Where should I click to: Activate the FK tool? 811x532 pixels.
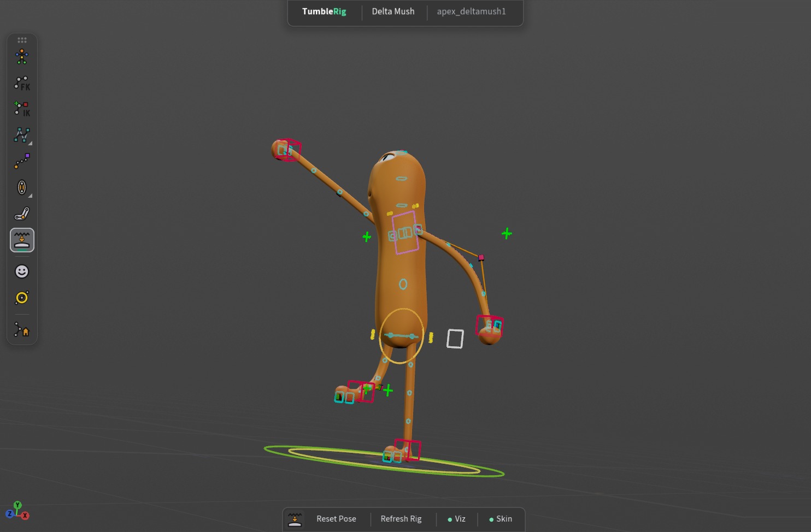(22, 83)
